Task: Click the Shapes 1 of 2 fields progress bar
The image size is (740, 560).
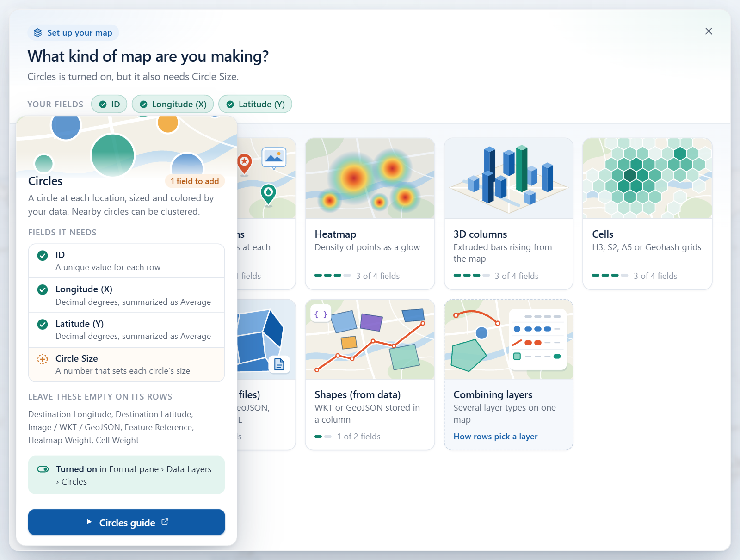Action: coord(323,437)
